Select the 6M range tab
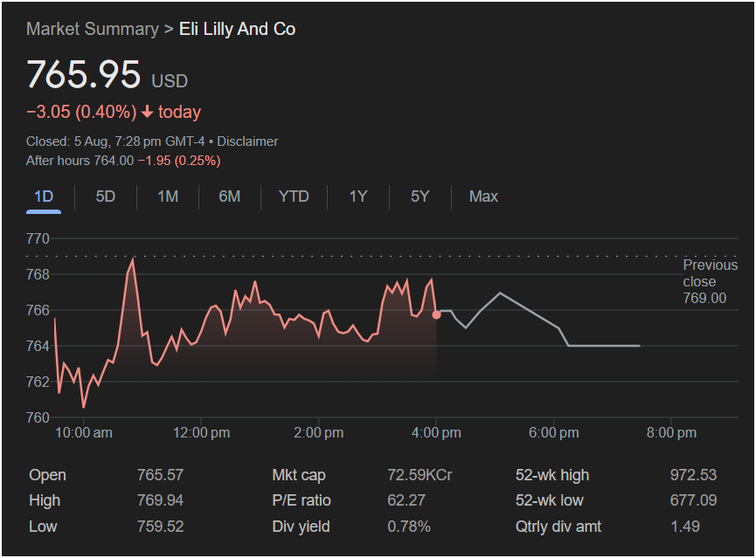This screenshot has width=756, height=558. pos(230,196)
